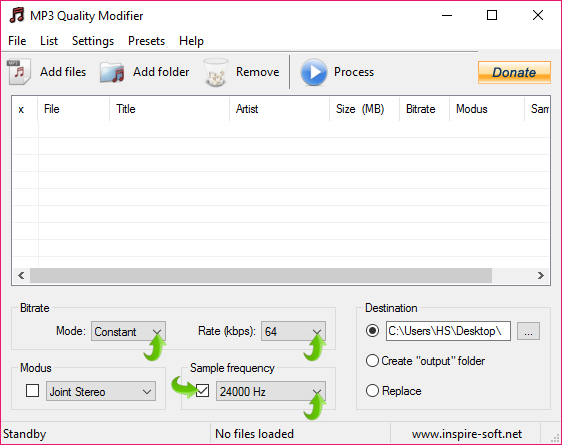Open the Presets menu

pos(146,41)
